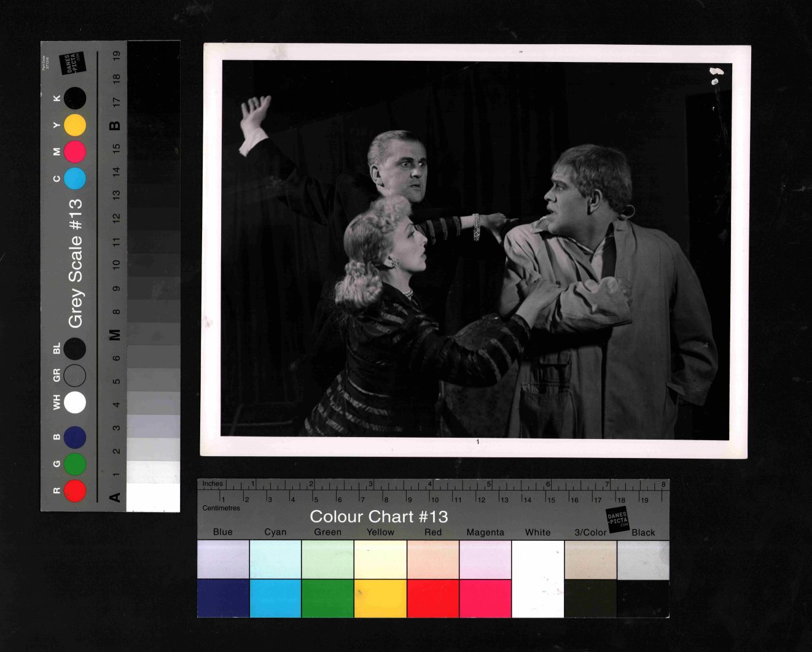Click the bright cyan colour chart swatch
The width and height of the screenshot is (812, 652).
click(x=275, y=599)
